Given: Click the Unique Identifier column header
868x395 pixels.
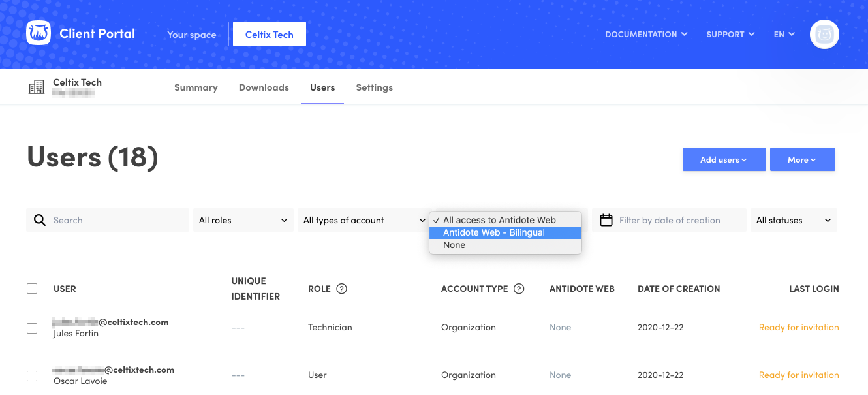Looking at the screenshot, I should 256,289.
